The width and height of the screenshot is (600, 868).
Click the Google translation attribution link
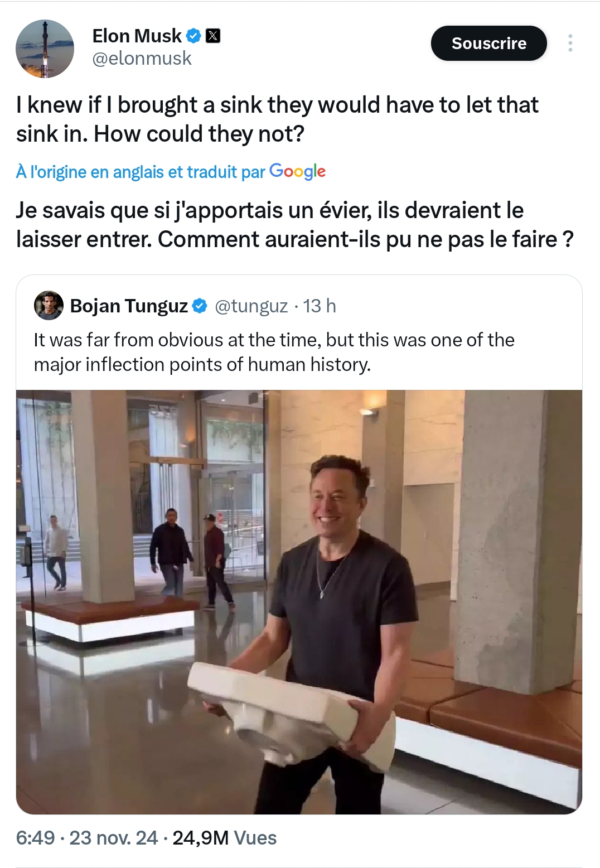click(x=171, y=172)
